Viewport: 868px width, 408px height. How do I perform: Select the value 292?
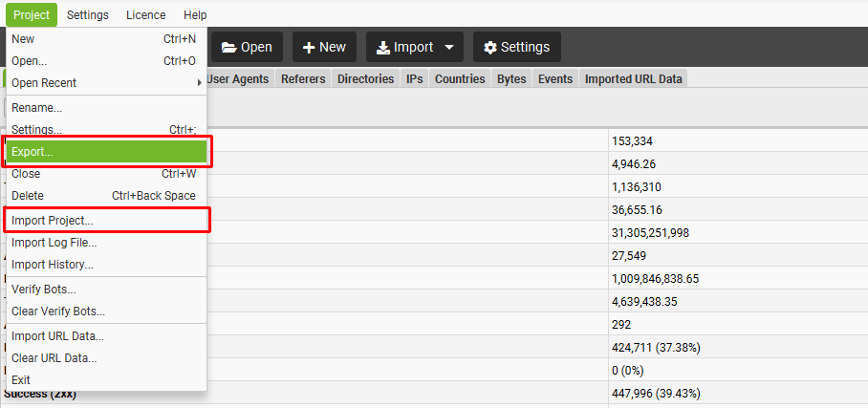[621, 325]
